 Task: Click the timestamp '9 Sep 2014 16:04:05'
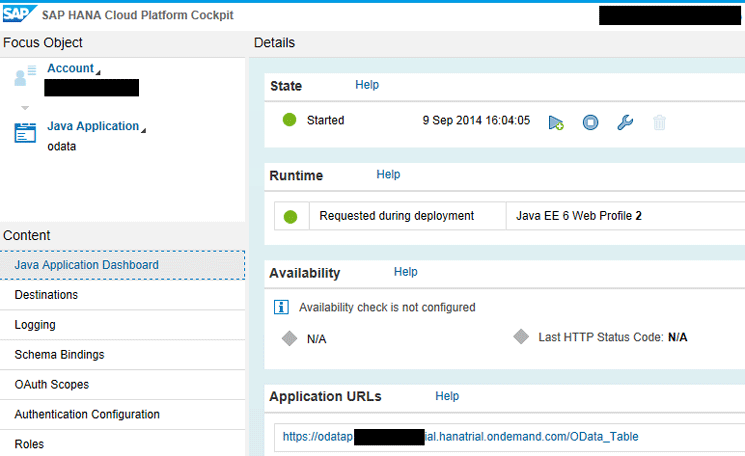476,120
